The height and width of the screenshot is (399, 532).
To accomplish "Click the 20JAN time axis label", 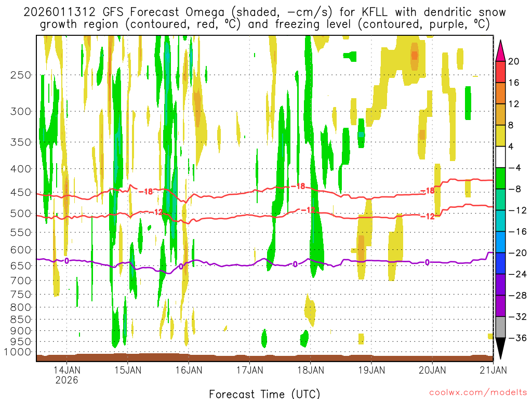I will coord(432,370).
